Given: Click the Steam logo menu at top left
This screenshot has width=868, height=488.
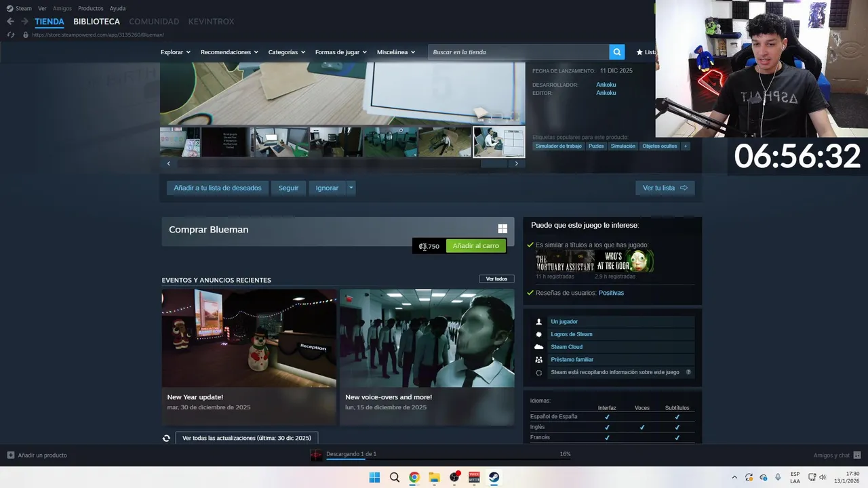Looking at the screenshot, I should point(19,8).
